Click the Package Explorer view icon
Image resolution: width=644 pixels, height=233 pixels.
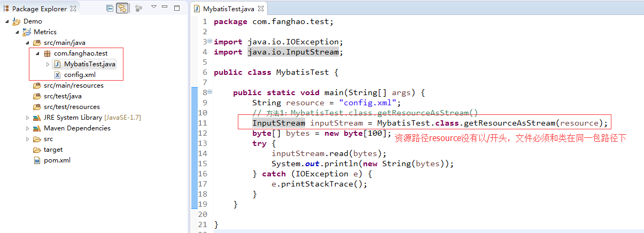tap(6, 9)
